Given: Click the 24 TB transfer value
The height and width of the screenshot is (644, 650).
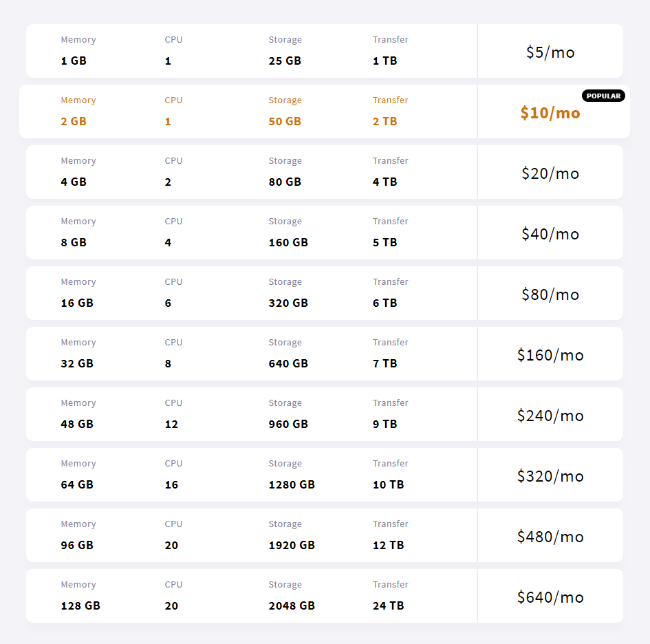Looking at the screenshot, I should pyautogui.click(x=388, y=606).
